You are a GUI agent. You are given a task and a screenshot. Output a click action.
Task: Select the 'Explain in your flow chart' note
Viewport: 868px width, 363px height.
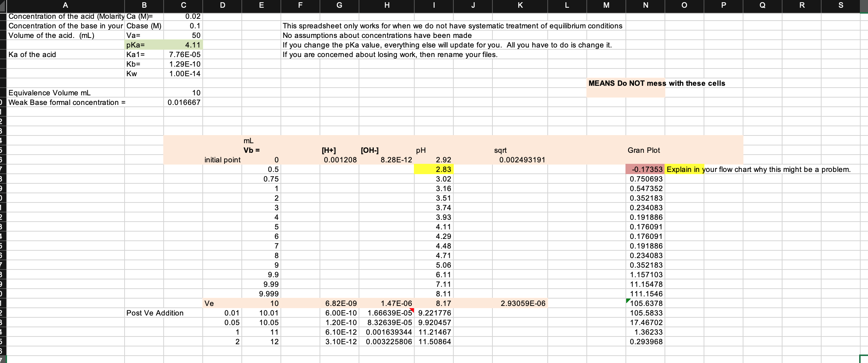pyautogui.click(x=759, y=169)
